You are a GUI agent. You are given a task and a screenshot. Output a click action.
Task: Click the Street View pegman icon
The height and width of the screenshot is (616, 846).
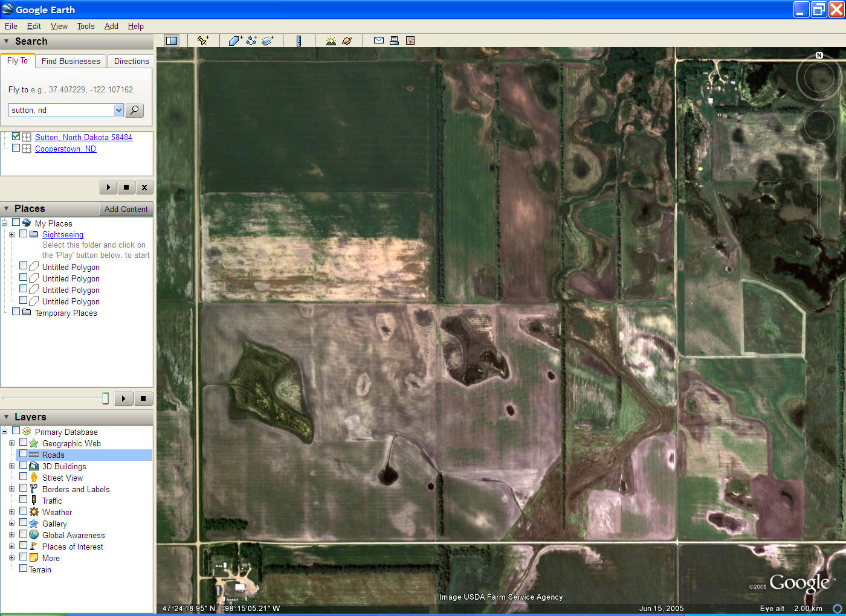[34, 477]
